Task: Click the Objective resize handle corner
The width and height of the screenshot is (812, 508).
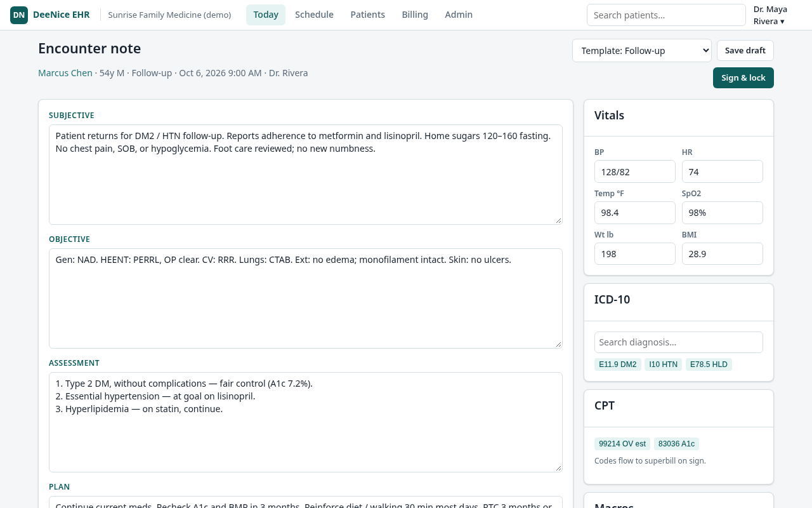Action: click(x=558, y=344)
